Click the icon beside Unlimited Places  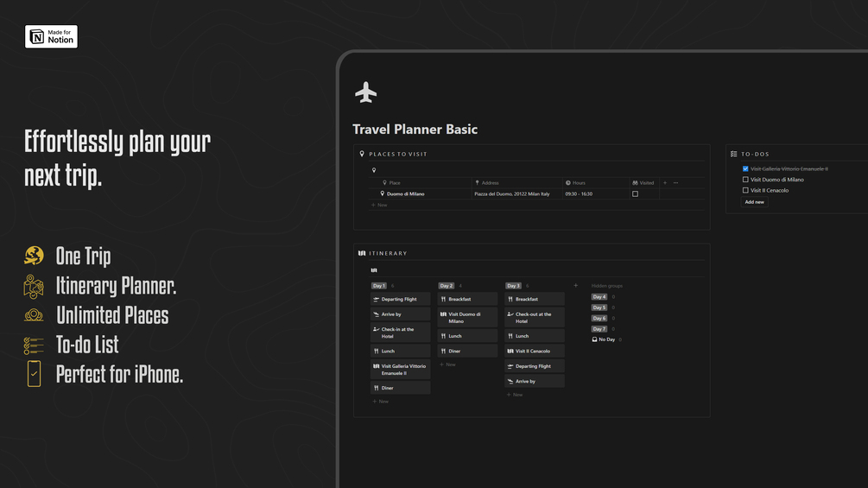[34, 315]
